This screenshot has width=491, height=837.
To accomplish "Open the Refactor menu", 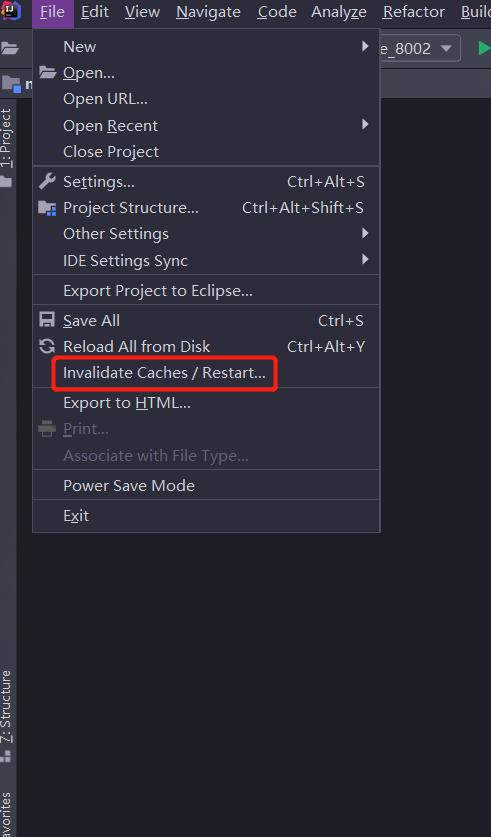I will pyautogui.click(x=414, y=12).
